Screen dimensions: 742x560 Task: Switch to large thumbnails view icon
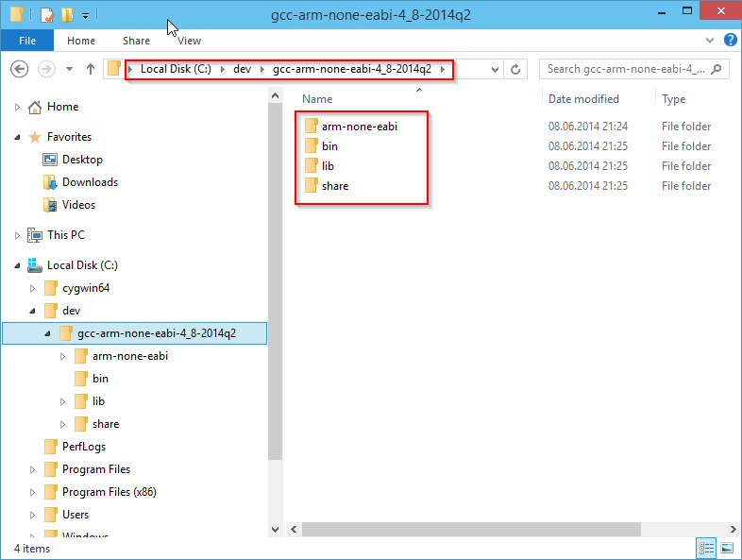tap(727, 548)
